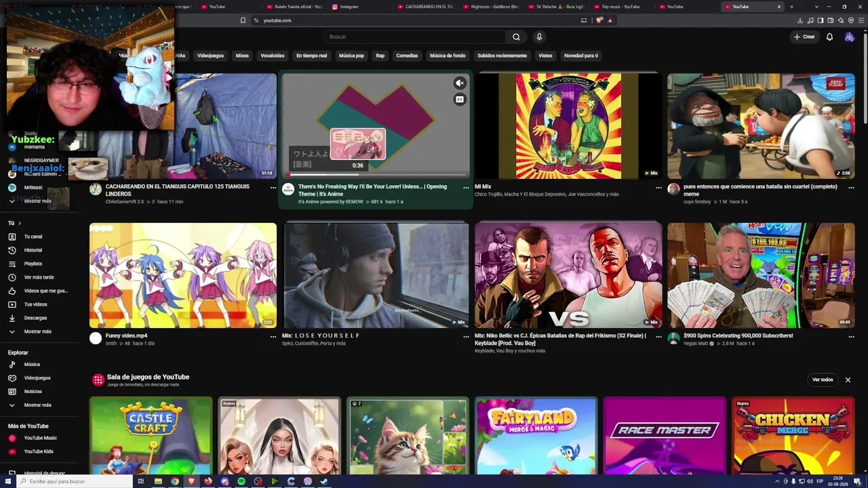Select the Vocaloides filter chip
Image resolution: width=868 pixels, height=488 pixels.
(x=273, y=56)
